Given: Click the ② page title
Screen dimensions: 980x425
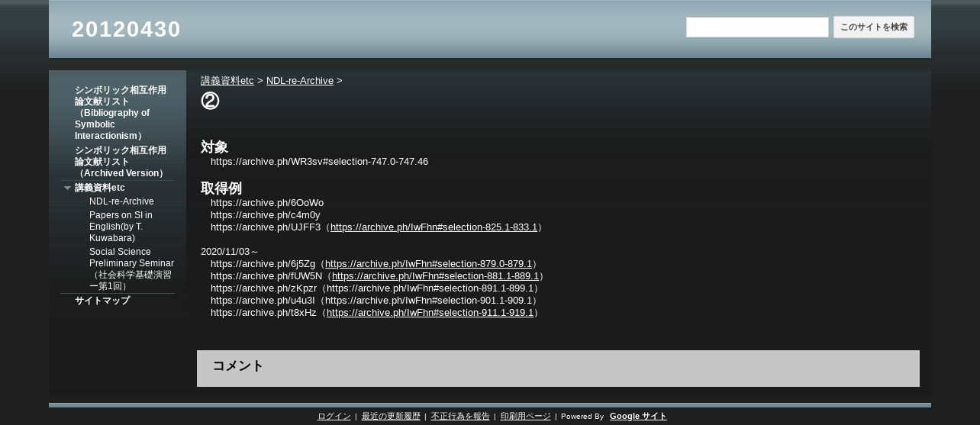Looking at the screenshot, I should tap(210, 101).
